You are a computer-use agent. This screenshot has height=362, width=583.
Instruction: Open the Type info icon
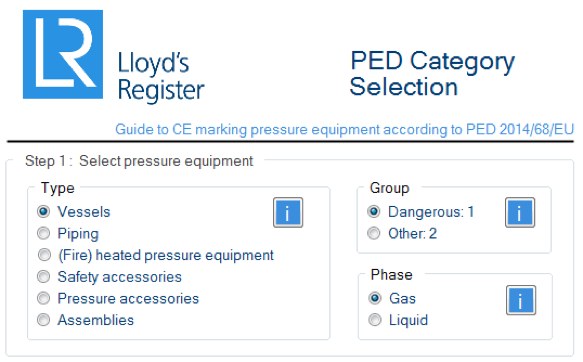pyautogui.click(x=288, y=212)
